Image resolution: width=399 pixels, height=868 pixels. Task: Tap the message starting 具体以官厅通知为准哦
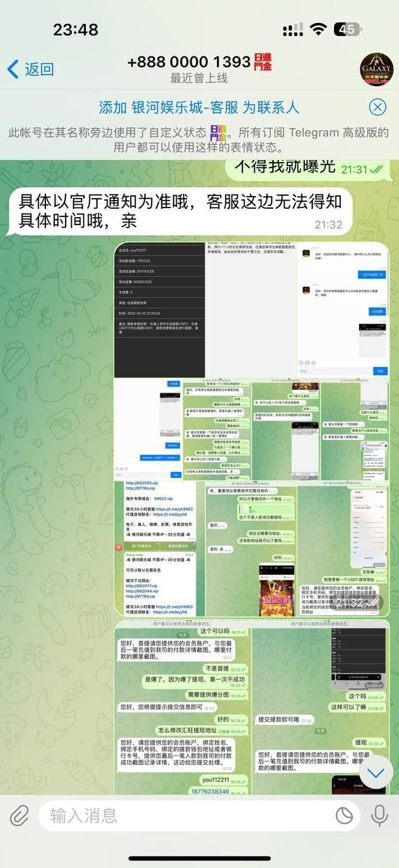point(181,211)
